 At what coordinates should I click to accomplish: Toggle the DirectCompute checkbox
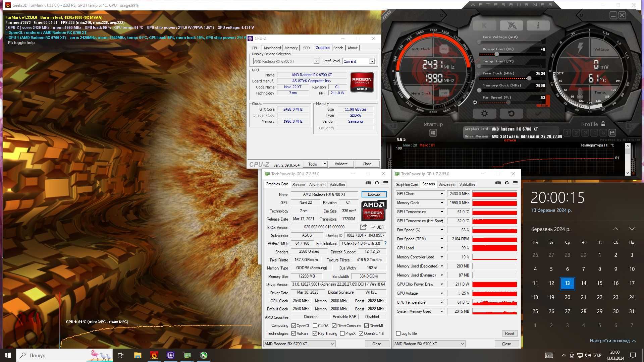(x=334, y=326)
